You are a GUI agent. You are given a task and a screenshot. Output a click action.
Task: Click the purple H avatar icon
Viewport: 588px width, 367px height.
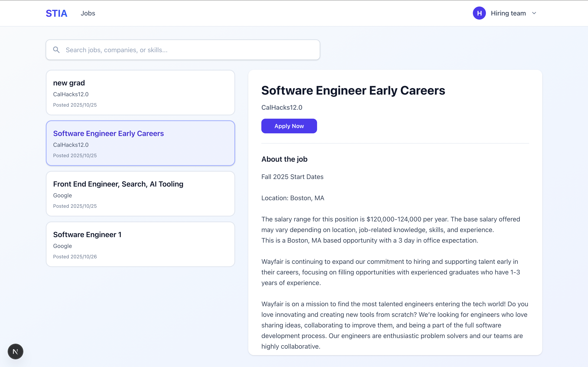pyautogui.click(x=479, y=13)
